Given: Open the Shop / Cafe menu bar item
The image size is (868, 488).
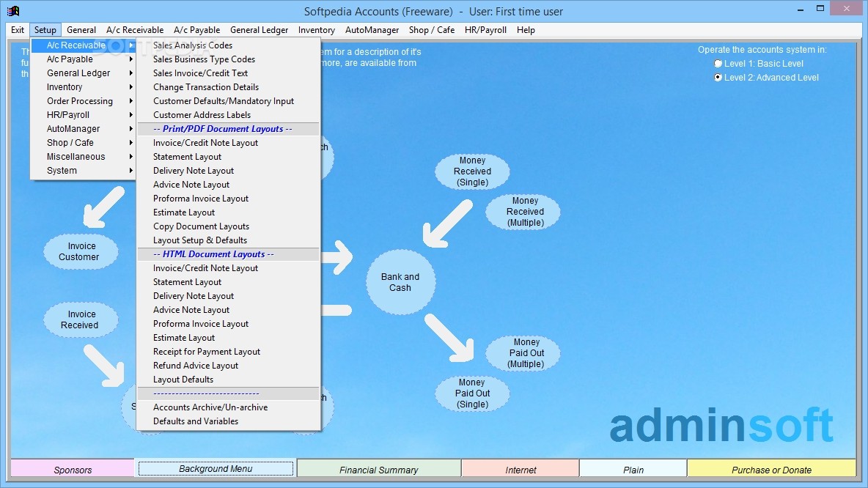Looking at the screenshot, I should coord(432,30).
